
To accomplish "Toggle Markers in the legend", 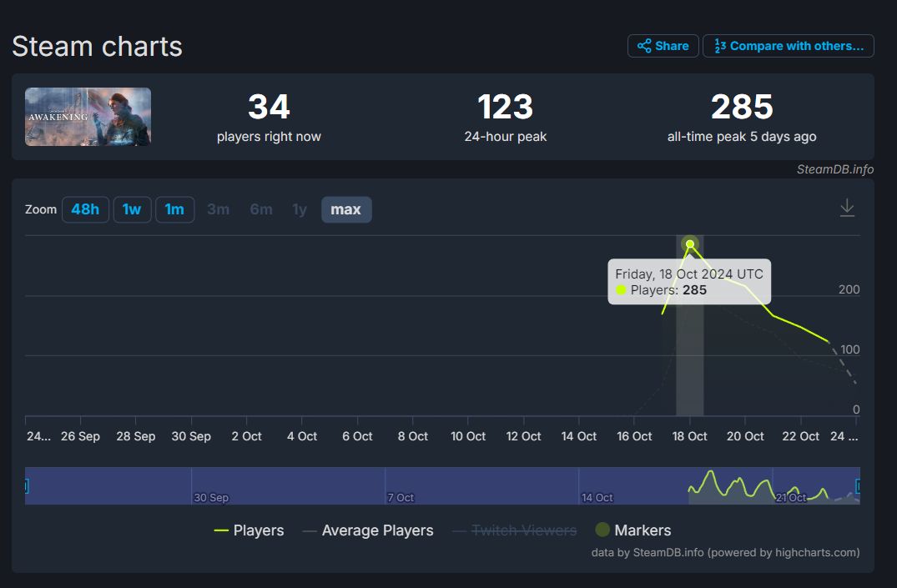I will point(633,530).
